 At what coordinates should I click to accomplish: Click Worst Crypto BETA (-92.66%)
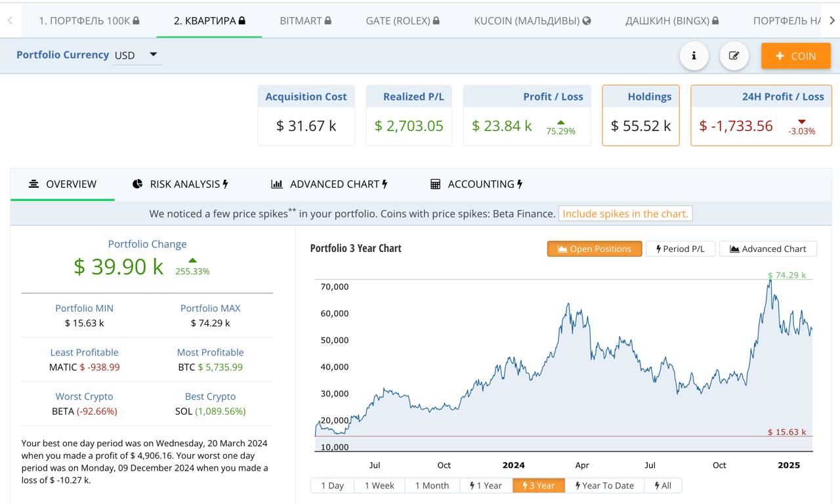tap(84, 411)
